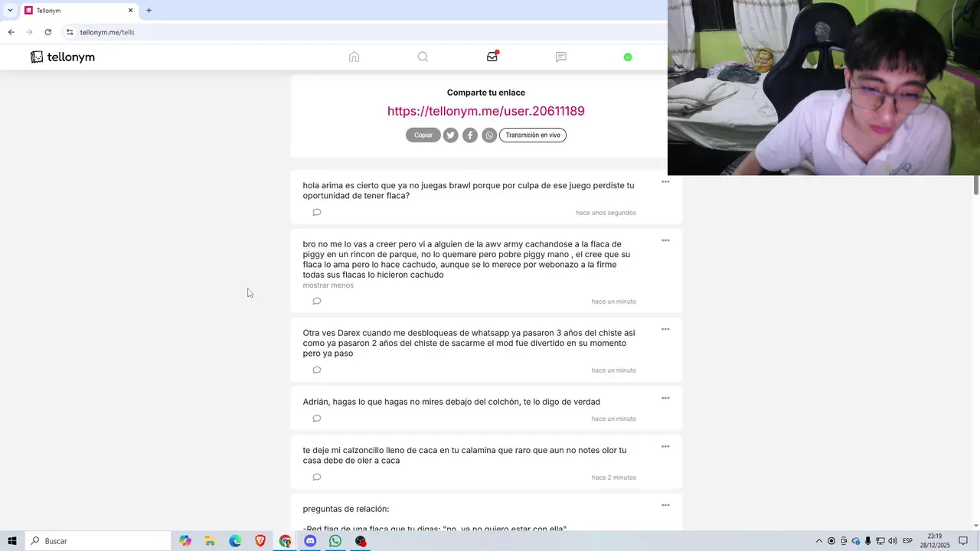The image size is (980, 551).
Task: Click the Windows taskbar Buscar search box
Action: pyautogui.click(x=98, y=541)
